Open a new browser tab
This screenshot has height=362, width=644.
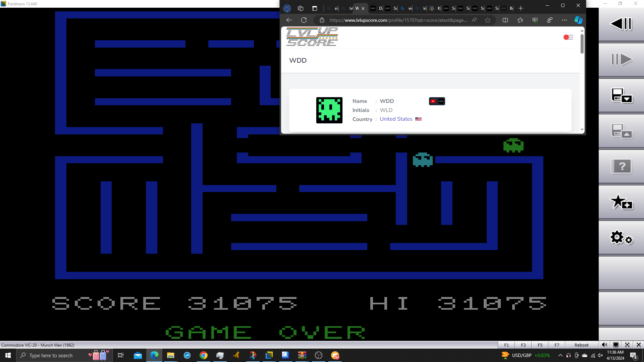coord(521,8)
